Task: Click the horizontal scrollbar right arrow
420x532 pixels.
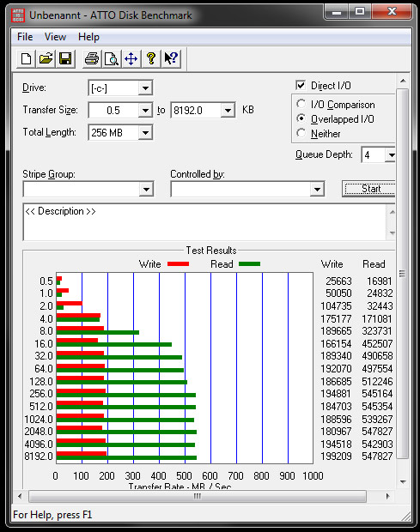Action: point(387,496)
